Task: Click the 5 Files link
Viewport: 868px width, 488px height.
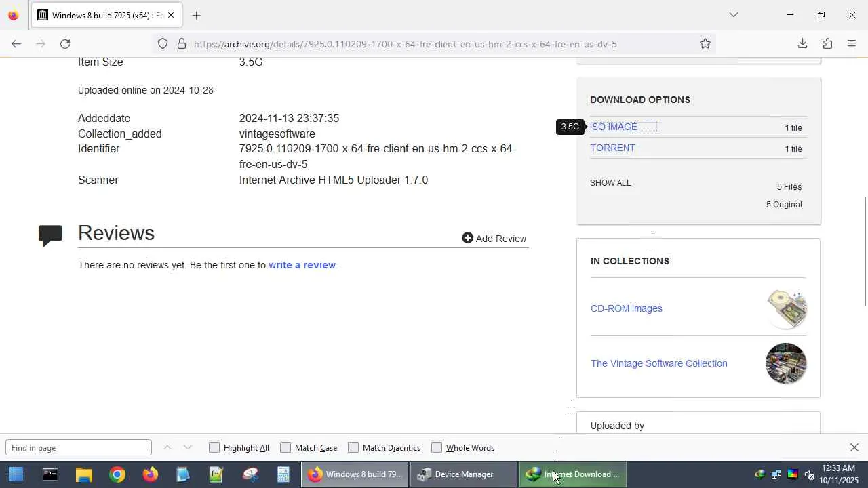Action: (789, 187)
